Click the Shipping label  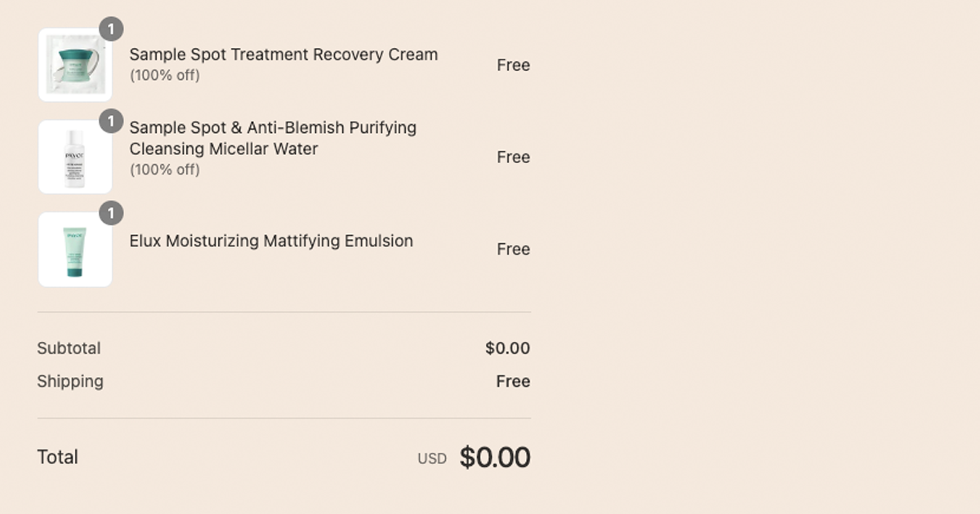click(x=70, y=381)
